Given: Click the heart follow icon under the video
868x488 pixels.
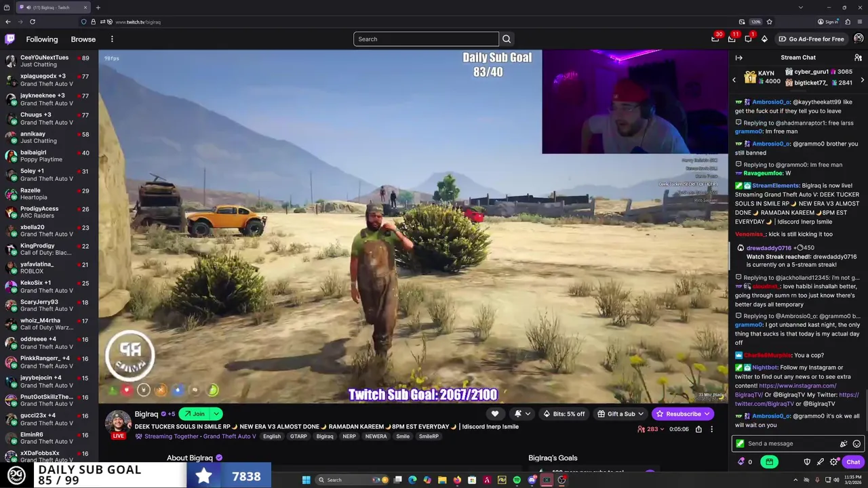Looking at the screenshot, I should (x=495, y=414).
